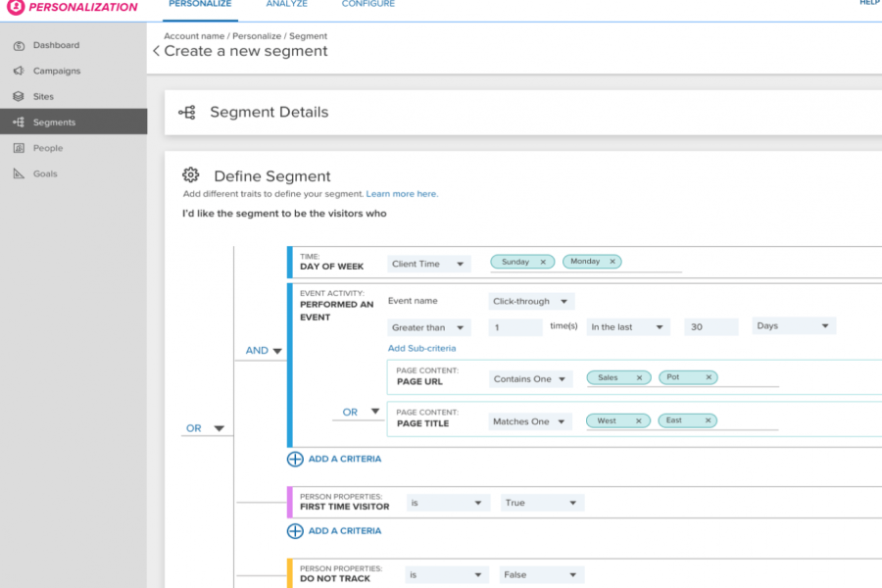
Task: Open the Learn more here link
Action: [x=402, y=194]
